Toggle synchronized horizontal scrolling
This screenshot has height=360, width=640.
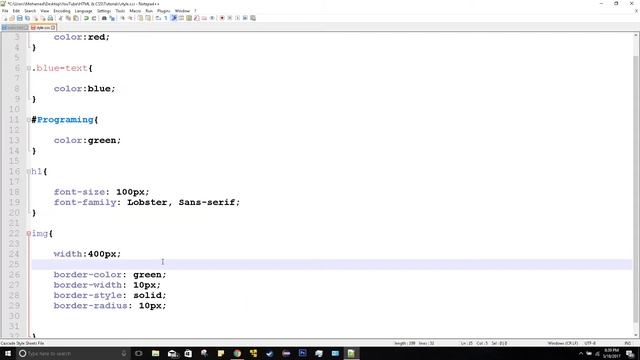[x=148, y=18]
